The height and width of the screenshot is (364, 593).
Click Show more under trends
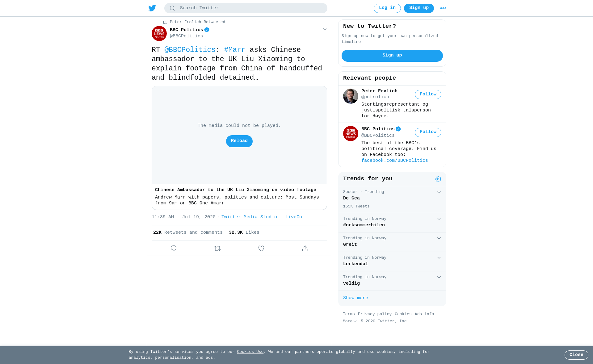[x=355, y=298]
